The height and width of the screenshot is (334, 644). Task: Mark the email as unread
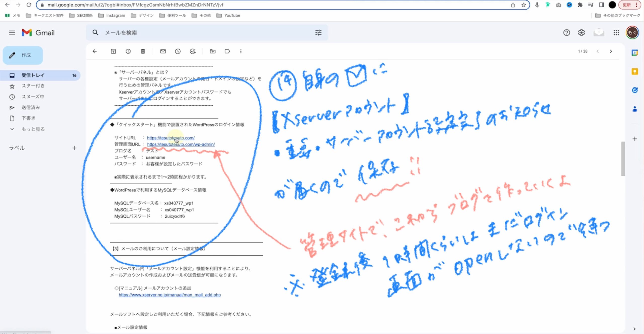click(163, 51)
